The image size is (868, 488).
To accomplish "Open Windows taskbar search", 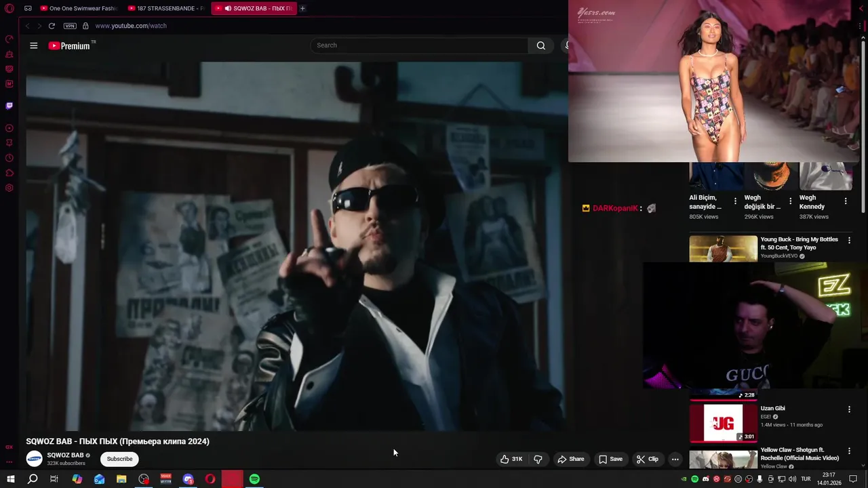I will pyautogui.click(x=33, y=479).
